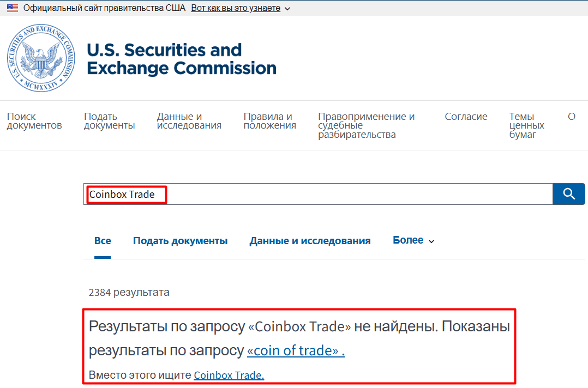This screenshot has height=388, width=588.
Task: Switch to the «Все» tab
Action: pyautogui.click(x=103, y=240)
